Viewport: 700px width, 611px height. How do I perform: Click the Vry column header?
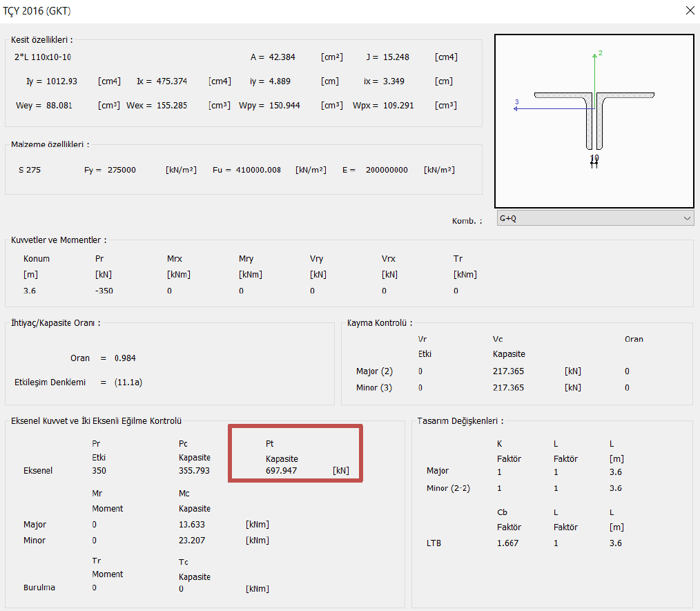[316, 258]
